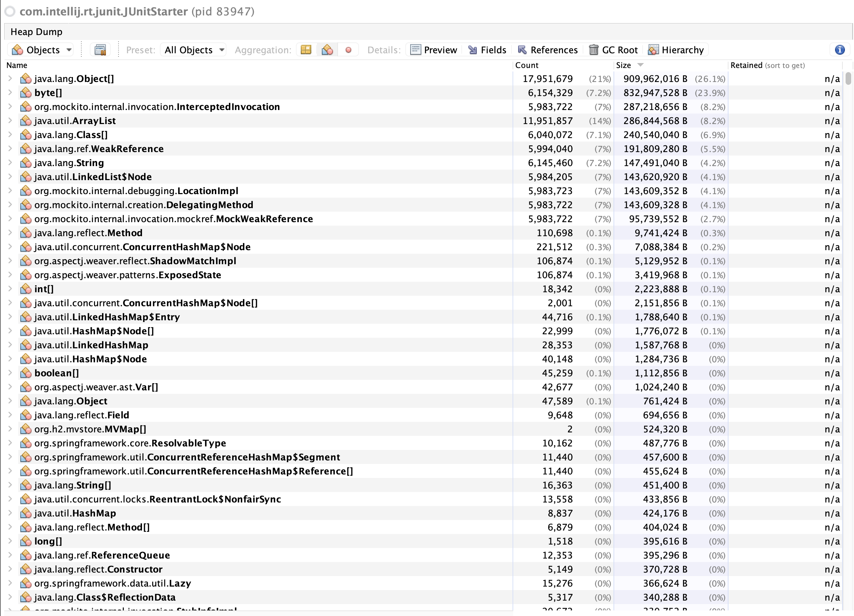Click the class icon next to java.lang.String
Viewport: 854px width, 616px height.
tap(26, 163)
